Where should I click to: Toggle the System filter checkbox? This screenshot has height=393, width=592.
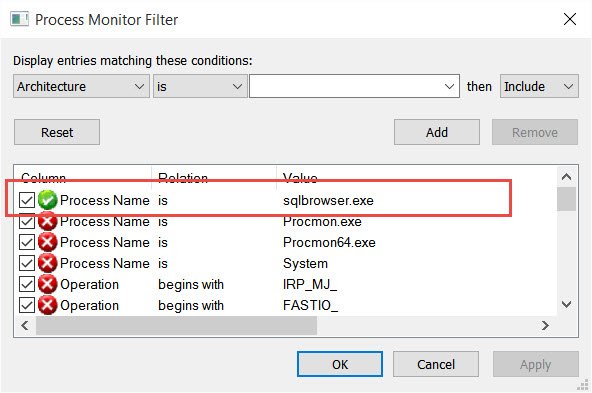27,264
